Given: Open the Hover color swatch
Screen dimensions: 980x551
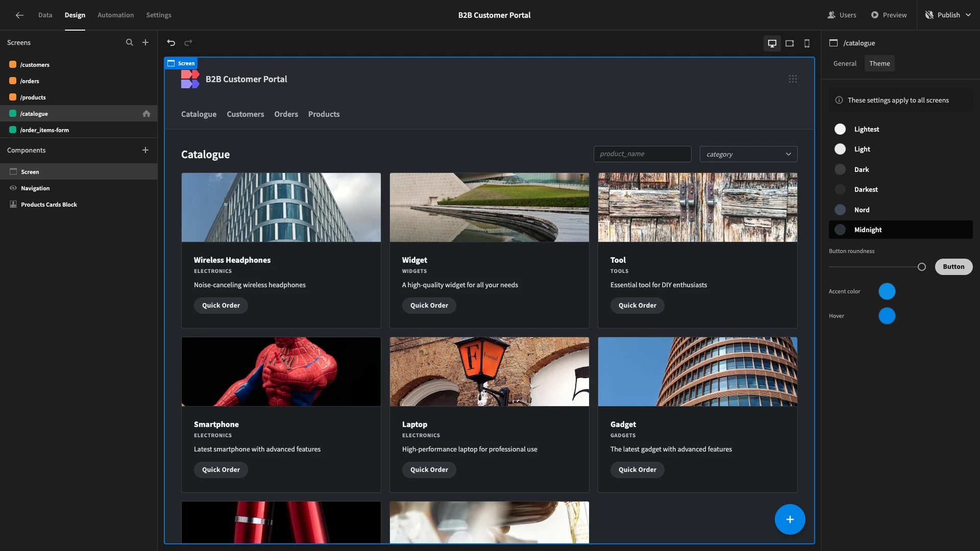Looking at the screenshot, I should pos(887,316).
